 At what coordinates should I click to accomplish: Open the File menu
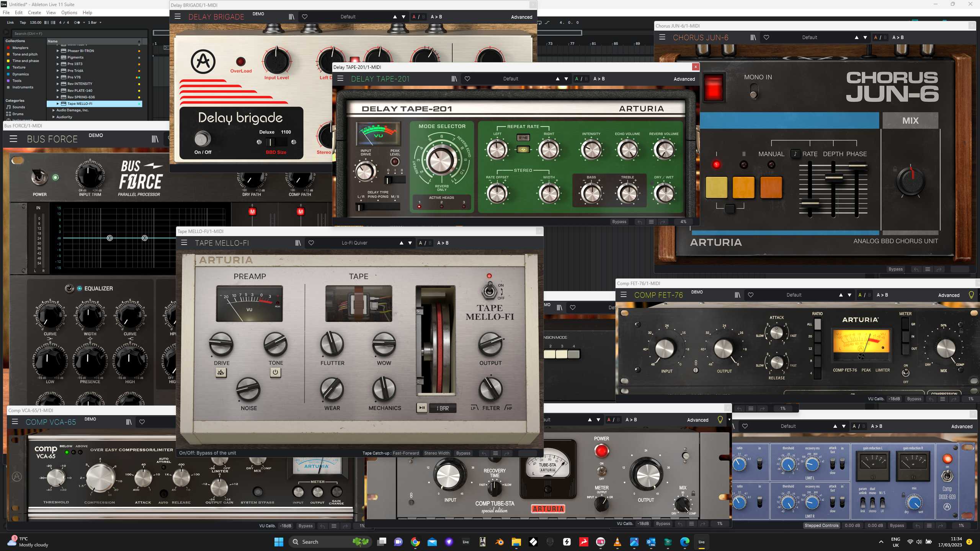(x=6, y=12)
